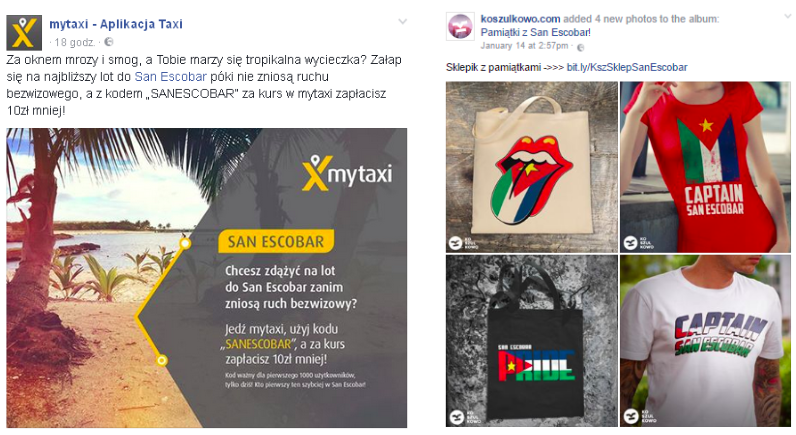Follow the San Escobar link in the post text
The height and width of the screenshot is (435, 796).
(170, 77)
